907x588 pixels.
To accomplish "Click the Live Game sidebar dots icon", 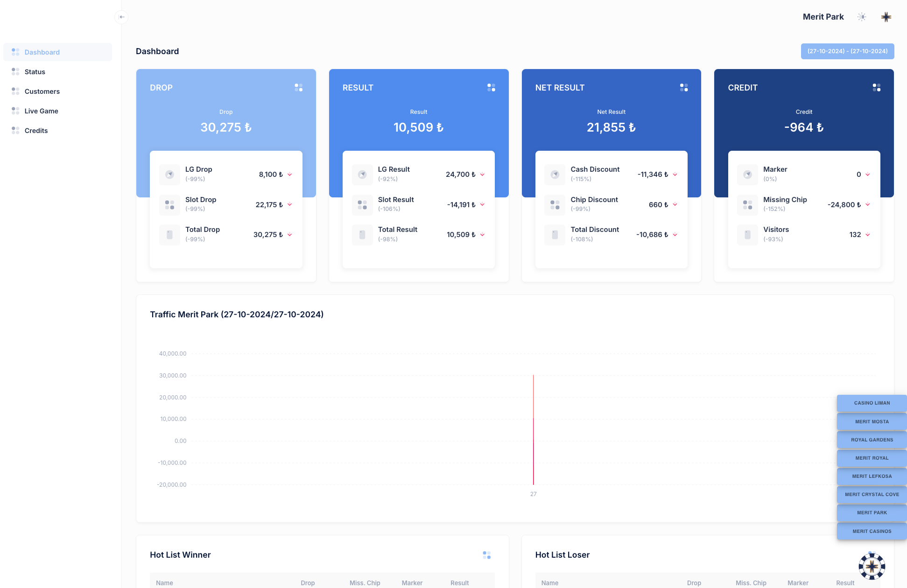I will click(x=15, y=111).
